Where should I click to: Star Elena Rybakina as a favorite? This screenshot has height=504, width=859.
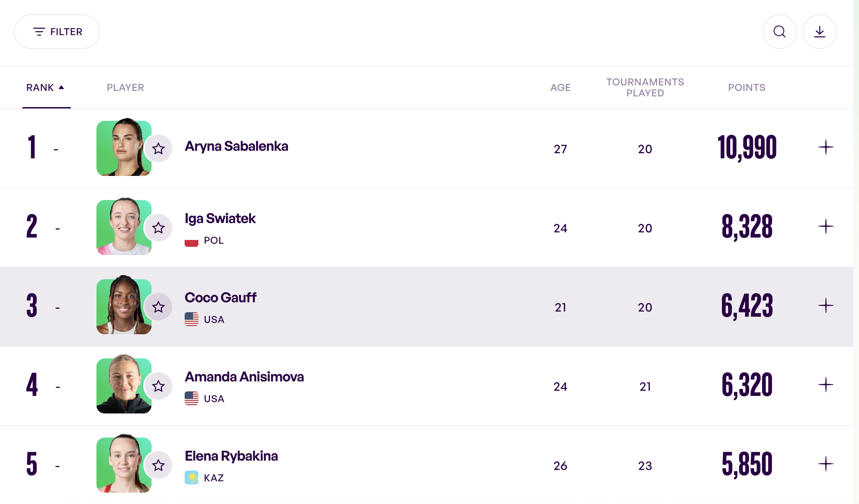(x=159, y=464)
